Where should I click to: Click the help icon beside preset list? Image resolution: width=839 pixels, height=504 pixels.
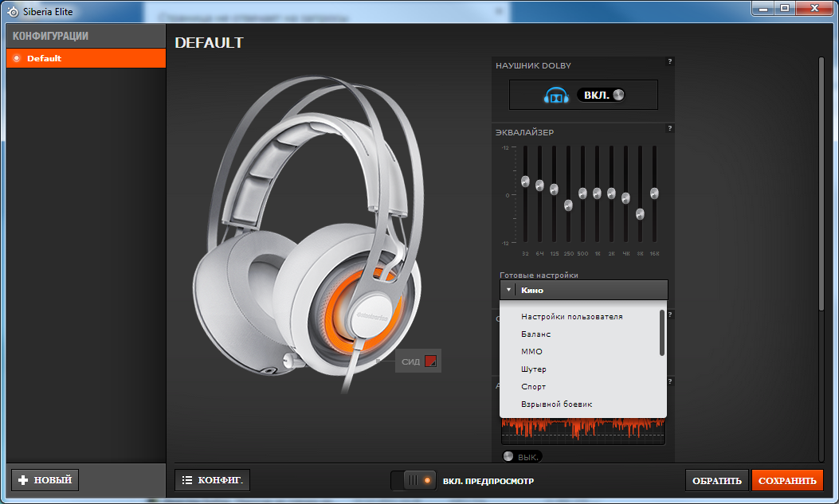[669, 315]
